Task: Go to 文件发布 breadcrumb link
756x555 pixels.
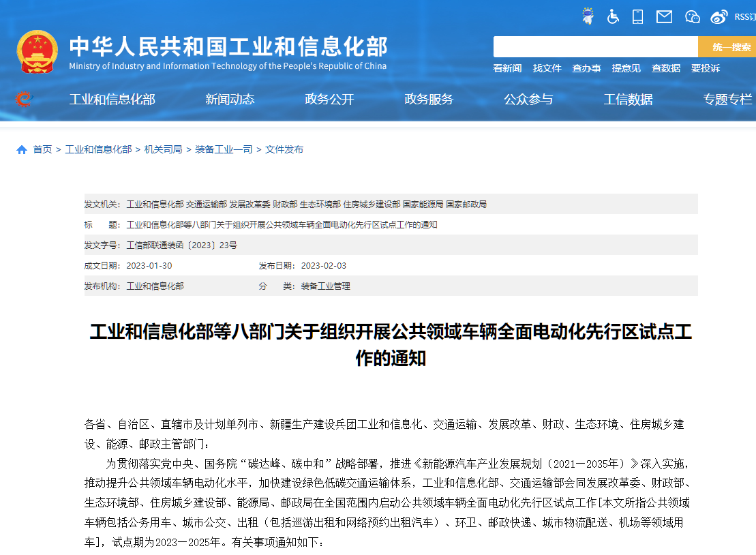Action: tap(284, 149)
